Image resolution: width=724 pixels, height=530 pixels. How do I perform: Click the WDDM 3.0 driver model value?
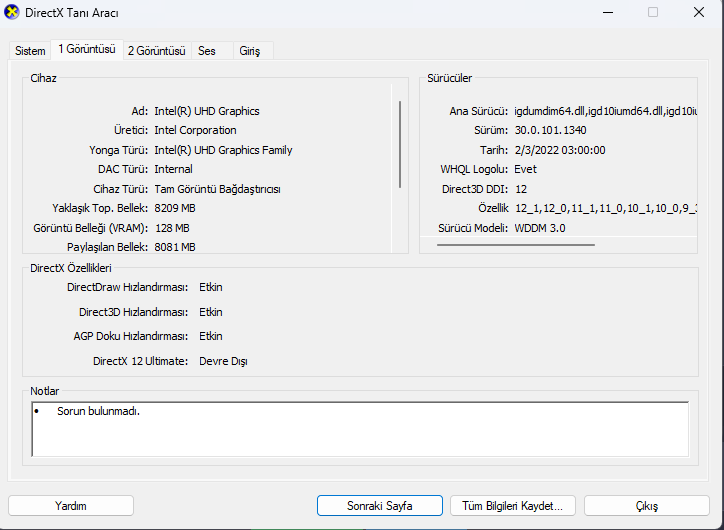click(x=540, y=228)
